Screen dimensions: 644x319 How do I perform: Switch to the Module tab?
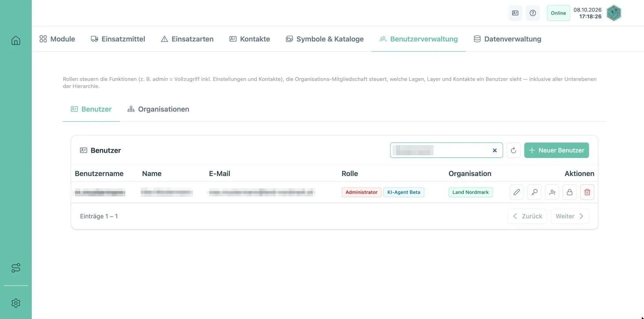57,39
